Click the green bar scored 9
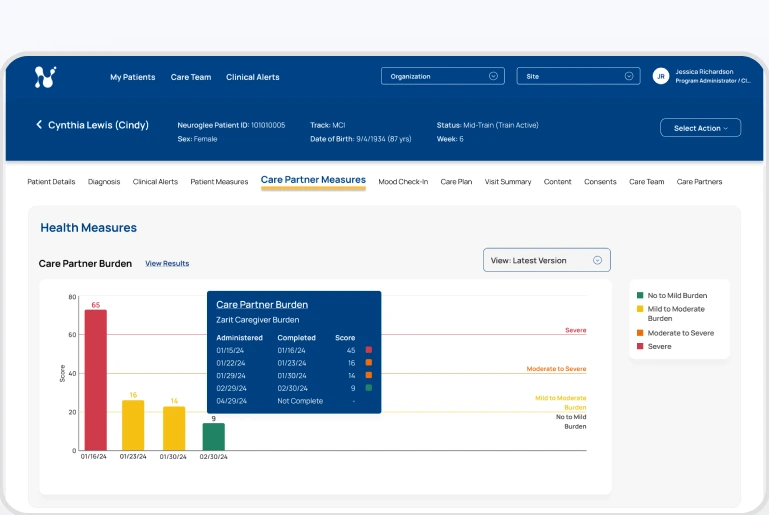Screen dimensions: 769x515 tap(214, 437)
